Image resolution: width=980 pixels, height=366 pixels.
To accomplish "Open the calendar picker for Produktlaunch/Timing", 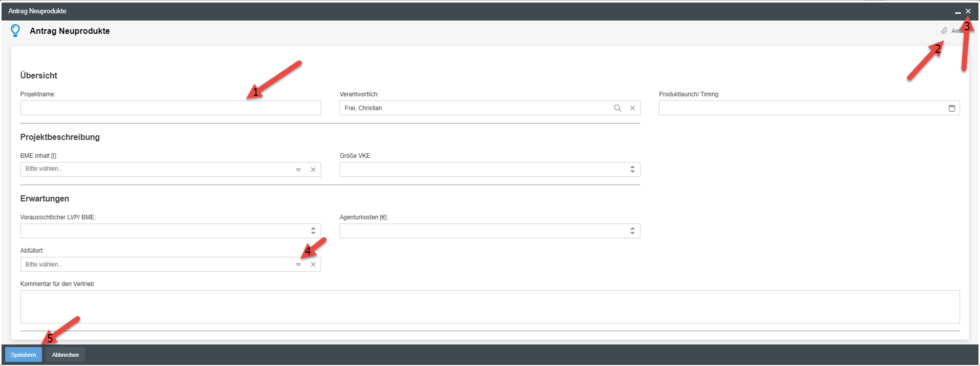I will click(x=951, y=108).
